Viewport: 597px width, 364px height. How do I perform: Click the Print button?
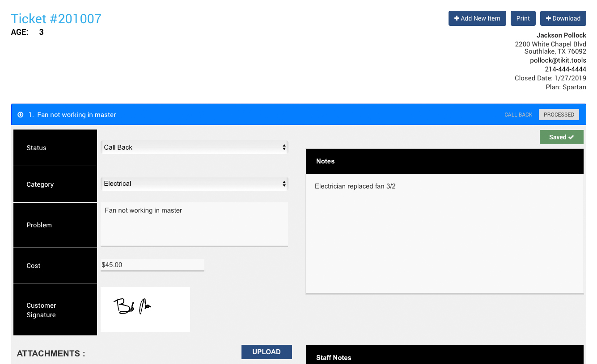click(x=523, y=18)
